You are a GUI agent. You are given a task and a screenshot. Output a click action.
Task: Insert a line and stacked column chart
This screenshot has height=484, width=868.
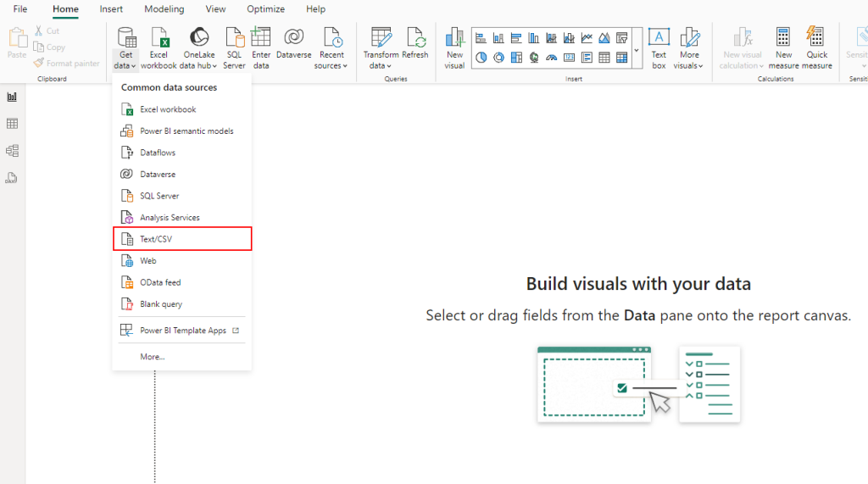(x=551, y=38)
